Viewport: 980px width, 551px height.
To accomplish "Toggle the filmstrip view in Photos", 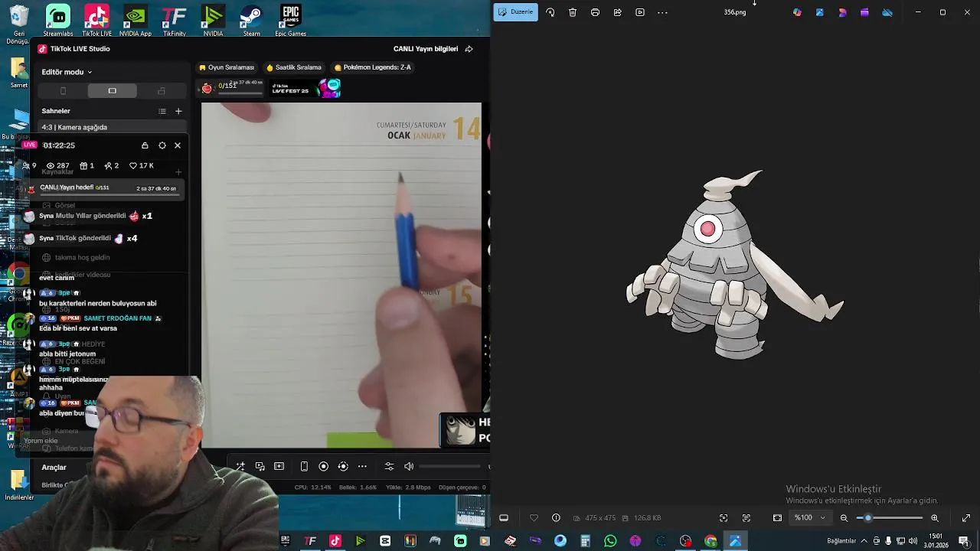I will [x=504, y=518].
